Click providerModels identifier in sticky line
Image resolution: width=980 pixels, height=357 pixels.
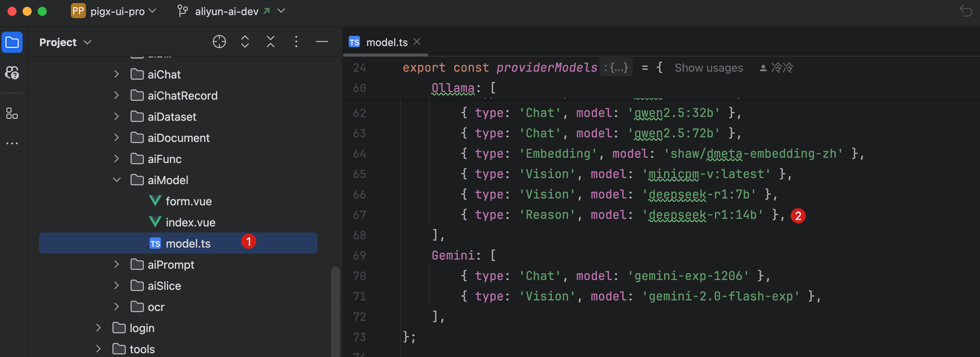(547, 68)
